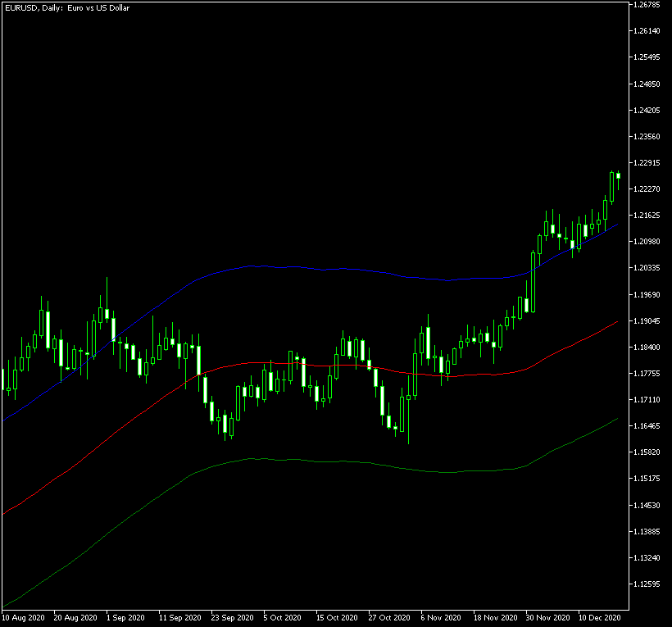The image size is (672, 627).
Task: Click the 6 Nov 2020 date label
Action: click(441, 617)
